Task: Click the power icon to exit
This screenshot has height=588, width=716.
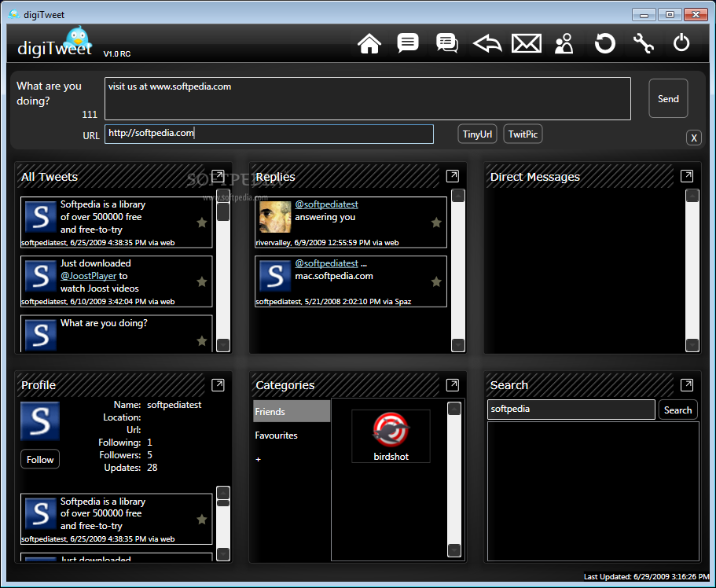Action: pyautogui.click(x=681, y=42)
